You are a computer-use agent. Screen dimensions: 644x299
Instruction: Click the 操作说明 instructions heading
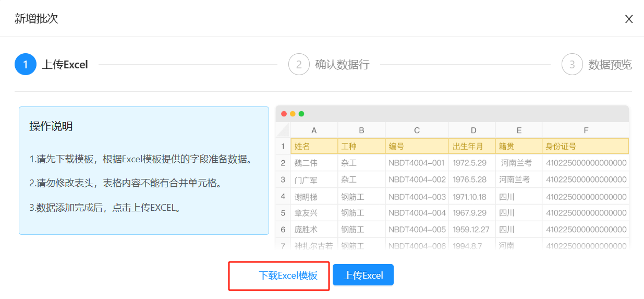point(51,126)
